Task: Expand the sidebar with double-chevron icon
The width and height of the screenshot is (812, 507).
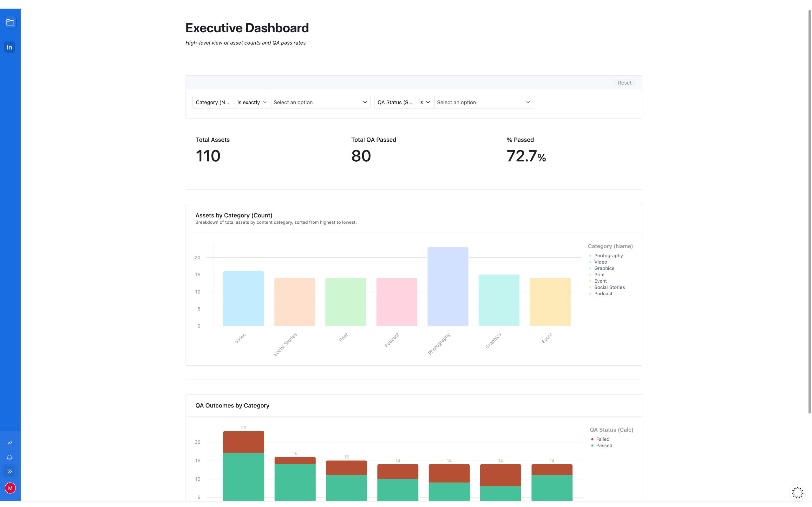Action: [x=10, y=471]
